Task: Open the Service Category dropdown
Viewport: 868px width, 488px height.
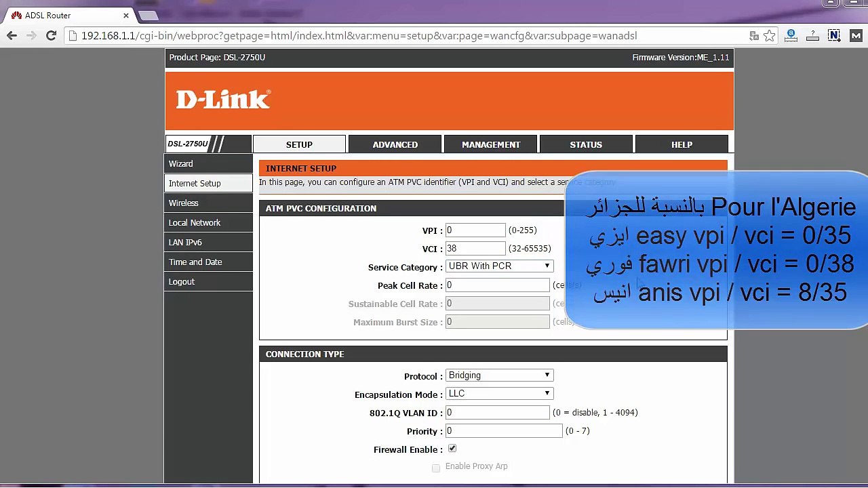Action: 499,266
